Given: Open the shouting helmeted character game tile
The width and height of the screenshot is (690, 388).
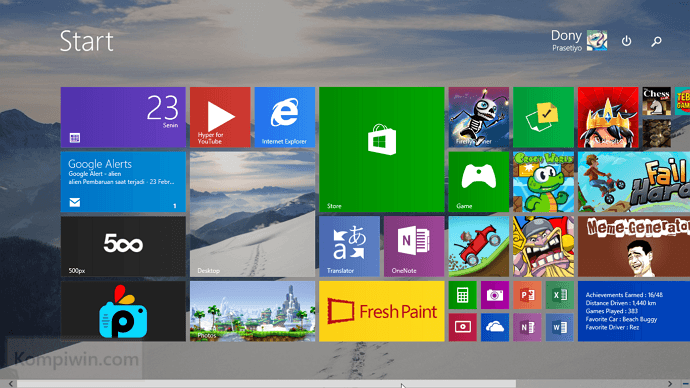Looking at the screenshot, I should (543, 246).
